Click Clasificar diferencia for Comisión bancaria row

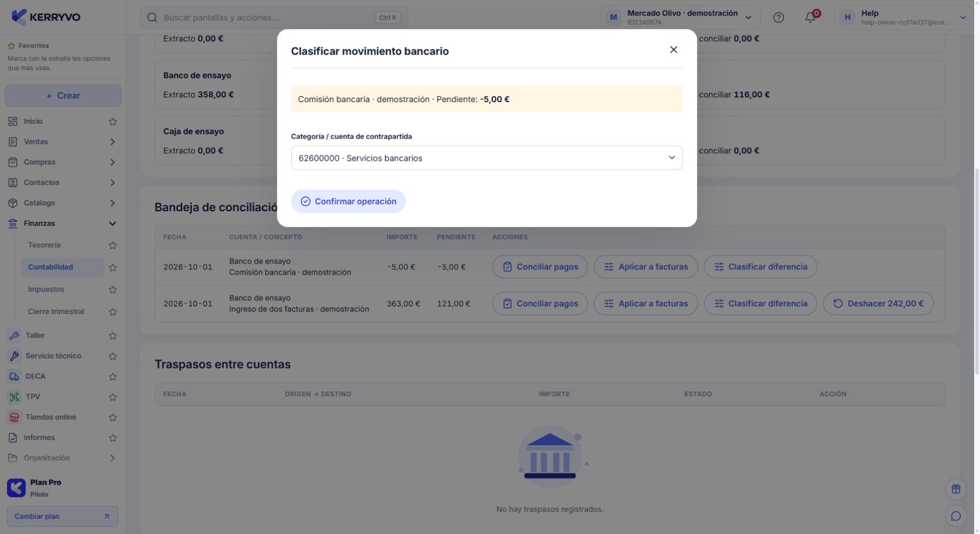coord(761,267)
